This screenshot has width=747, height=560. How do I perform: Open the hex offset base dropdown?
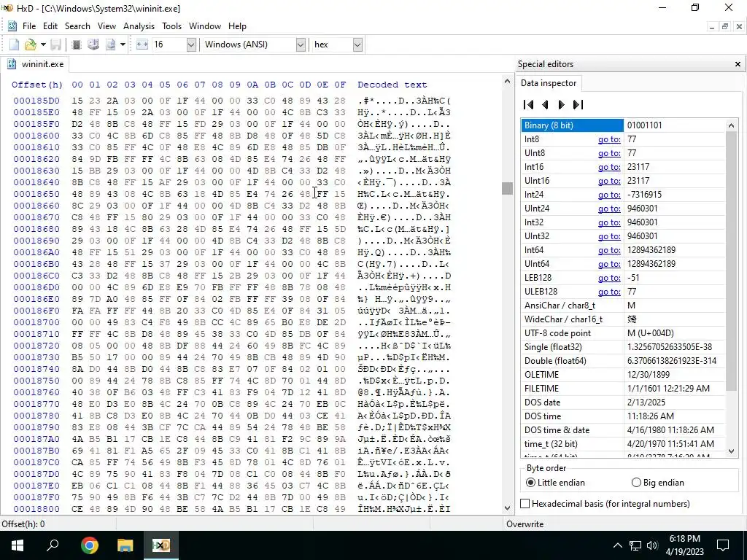coord(357,44)
